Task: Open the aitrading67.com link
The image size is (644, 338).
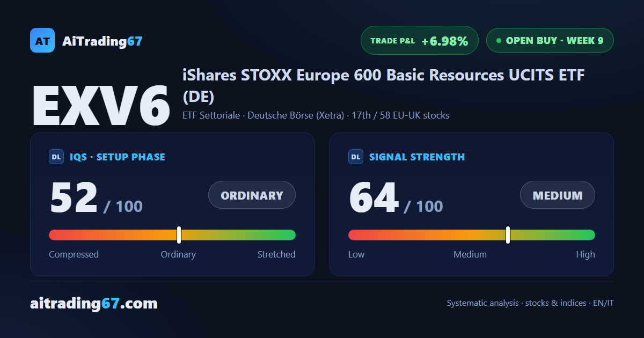Action: click(94, 304)
